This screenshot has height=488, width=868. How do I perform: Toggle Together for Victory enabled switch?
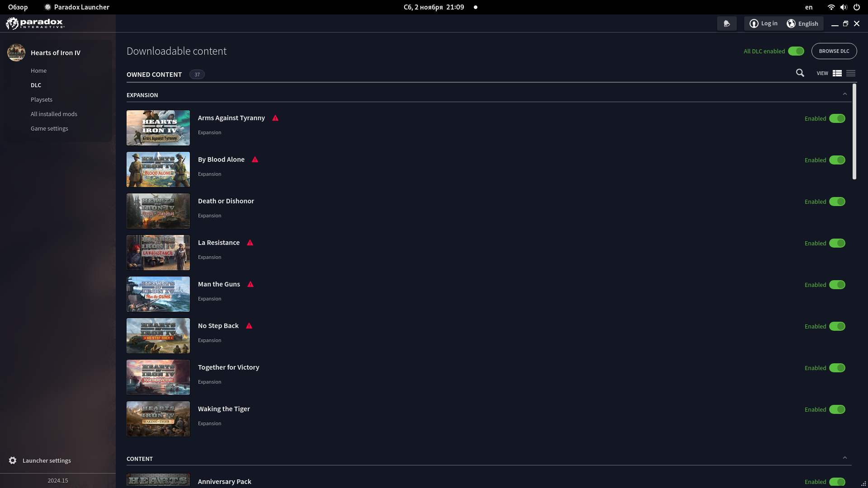pos(837,368)
